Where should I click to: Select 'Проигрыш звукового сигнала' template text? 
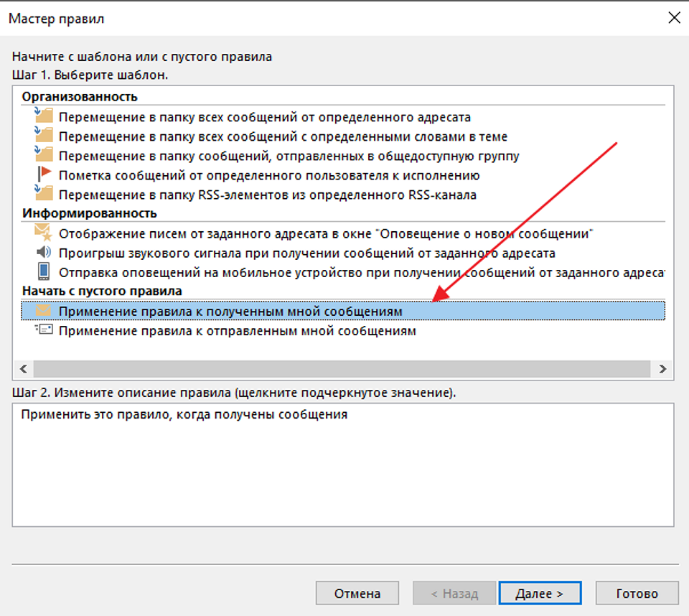[306, 253]
